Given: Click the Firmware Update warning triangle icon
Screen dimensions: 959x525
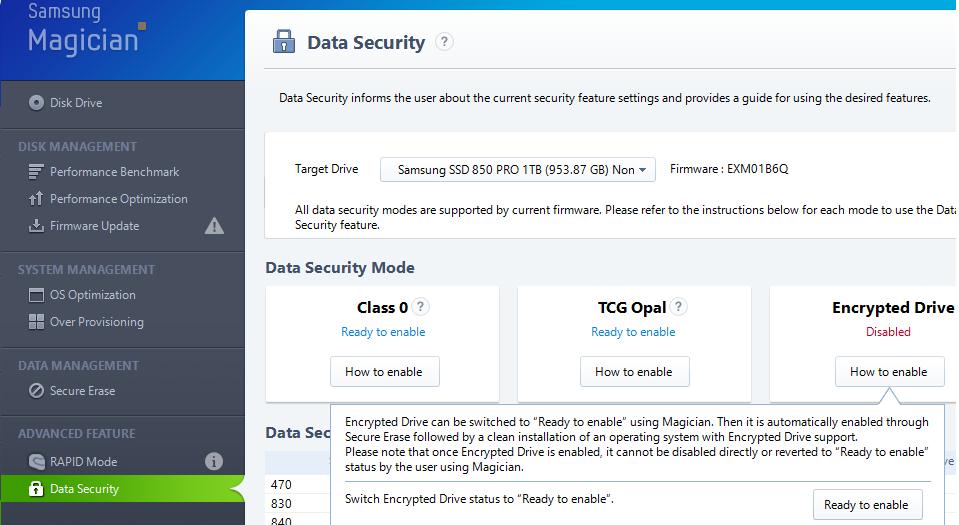Looking at the screenshot, I should point(214,226).
